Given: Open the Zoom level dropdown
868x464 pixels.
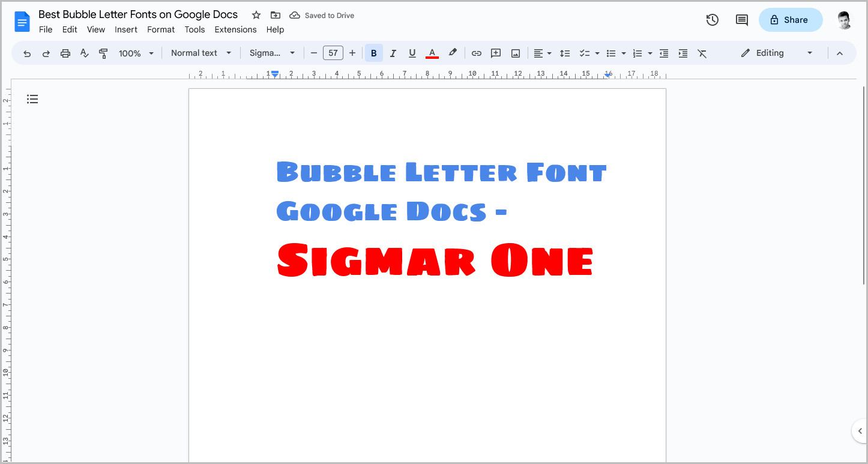Looking at the screenshot, I should 135,53.
